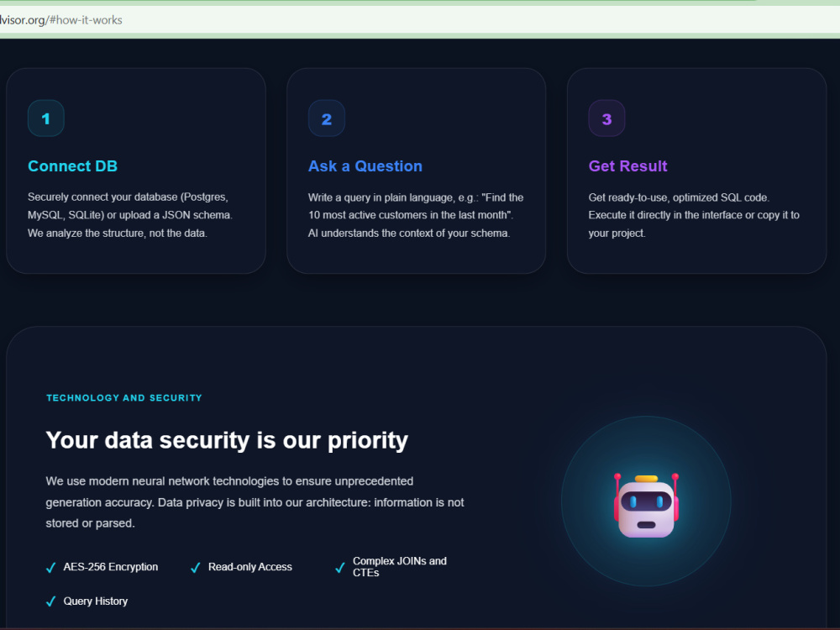Click the checkmark beside Complex JOINs and CTEs

339,568
